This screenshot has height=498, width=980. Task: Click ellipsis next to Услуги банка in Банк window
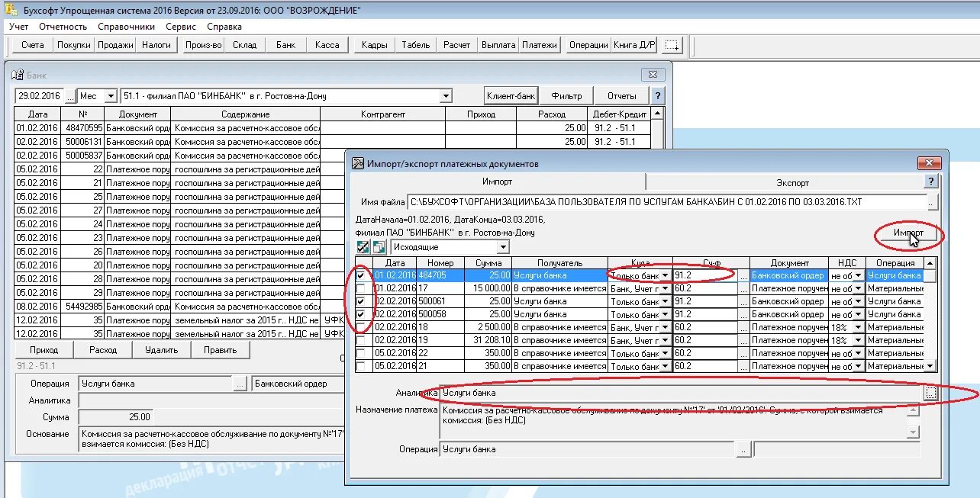coord(240,384)
